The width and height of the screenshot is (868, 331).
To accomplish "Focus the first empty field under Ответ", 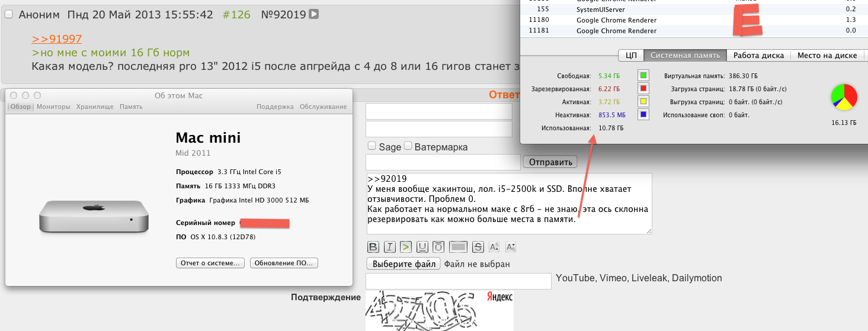I will (439, 111).
